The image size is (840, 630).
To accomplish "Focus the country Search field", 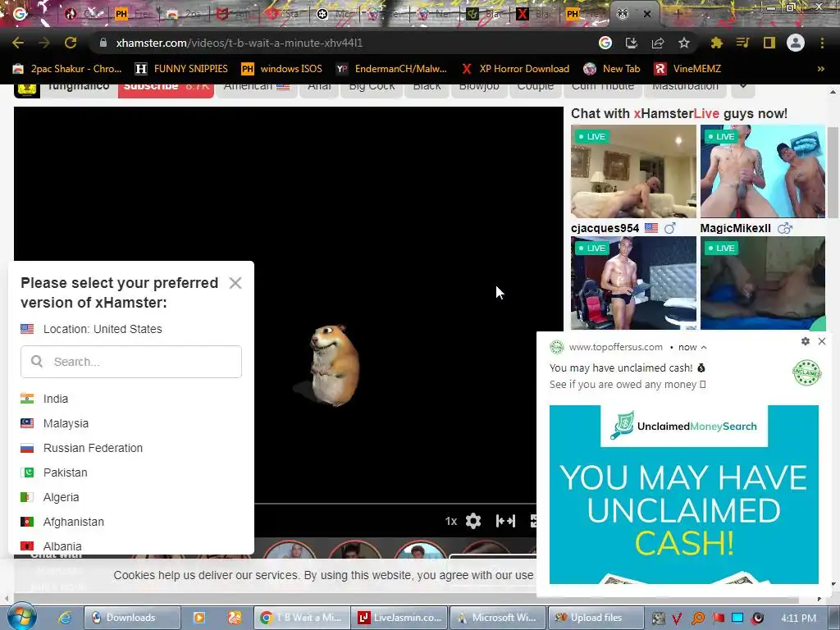I will point(131,362).
